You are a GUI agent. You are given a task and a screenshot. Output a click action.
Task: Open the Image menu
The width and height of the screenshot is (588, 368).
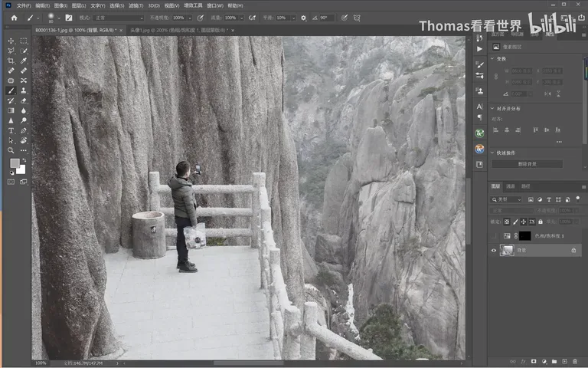point(60,5)
